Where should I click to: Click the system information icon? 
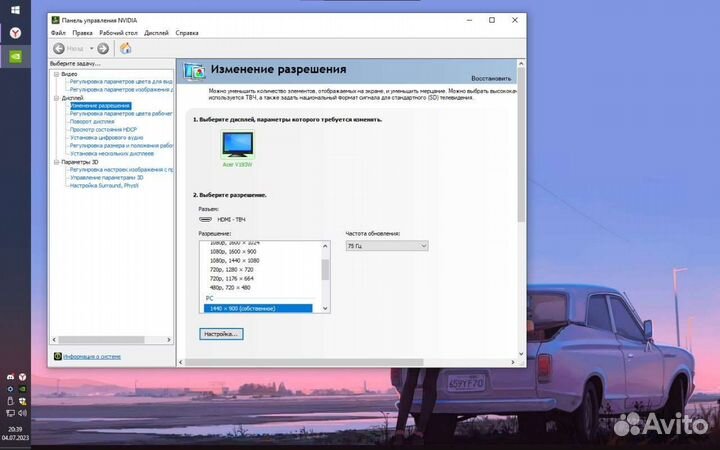tap(57, 356)
